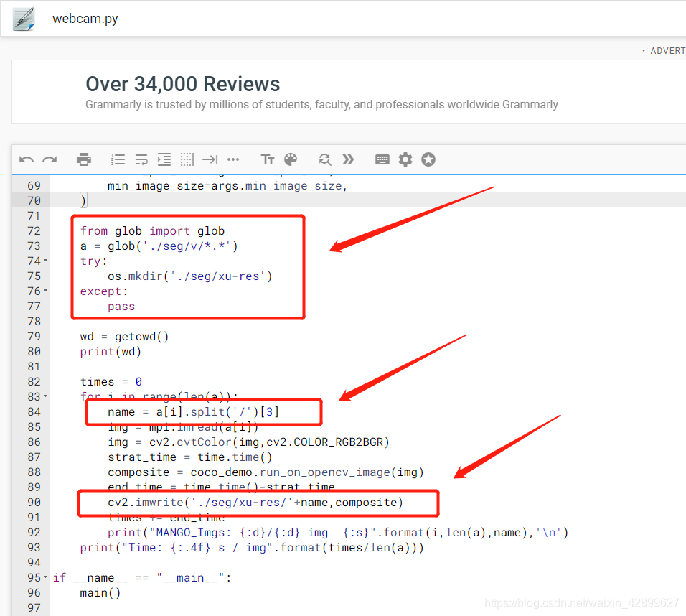Toggle the print margin dotted-grid icon
The width and height of the screenshot is (686, 616).
(187, 159)
